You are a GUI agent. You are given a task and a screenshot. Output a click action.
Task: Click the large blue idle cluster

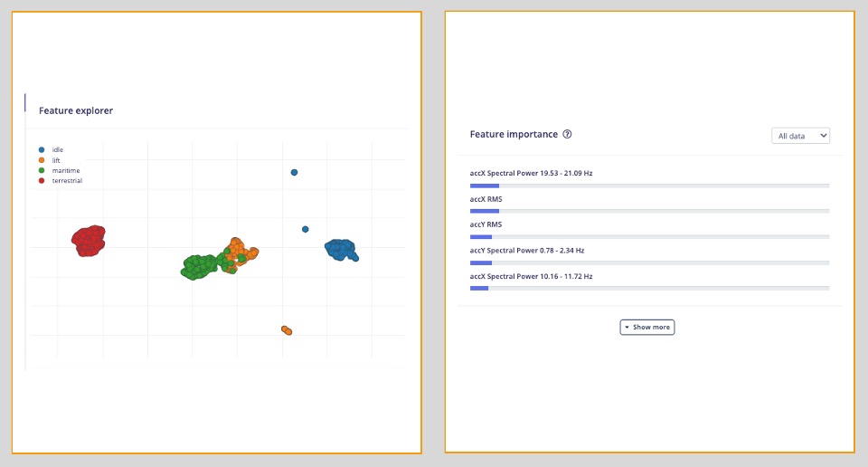[x=341, y=249]
